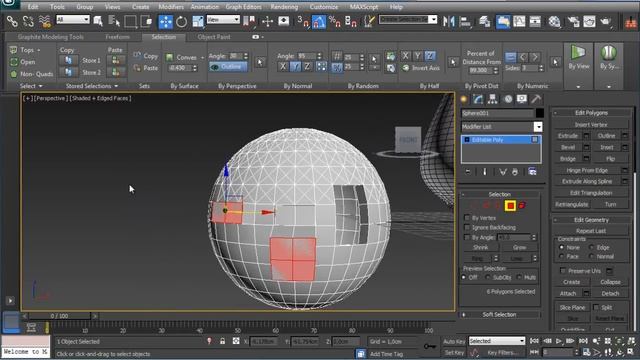This screenshot has height=360, width=640.
Task: Select the Normal constraint radio button
Action: tap(591, 256)
